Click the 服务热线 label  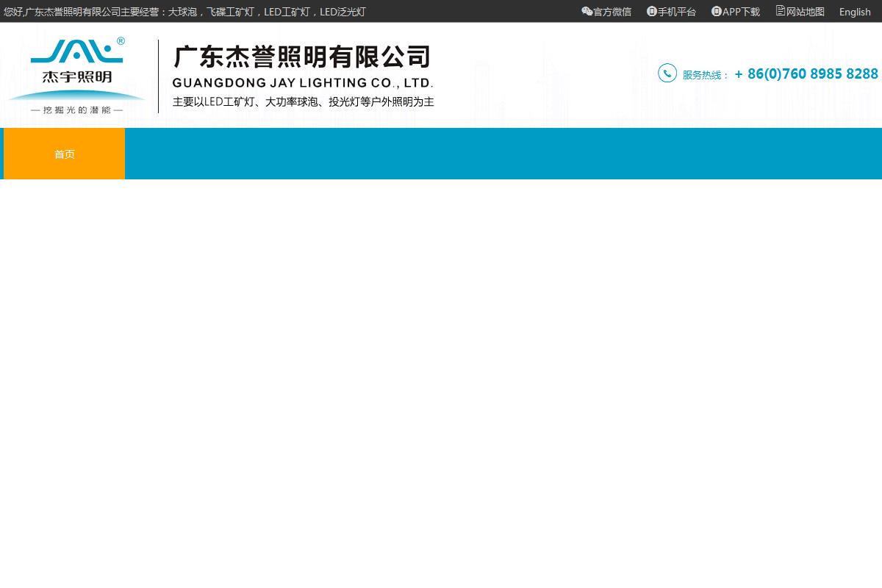tap(706, 75)
